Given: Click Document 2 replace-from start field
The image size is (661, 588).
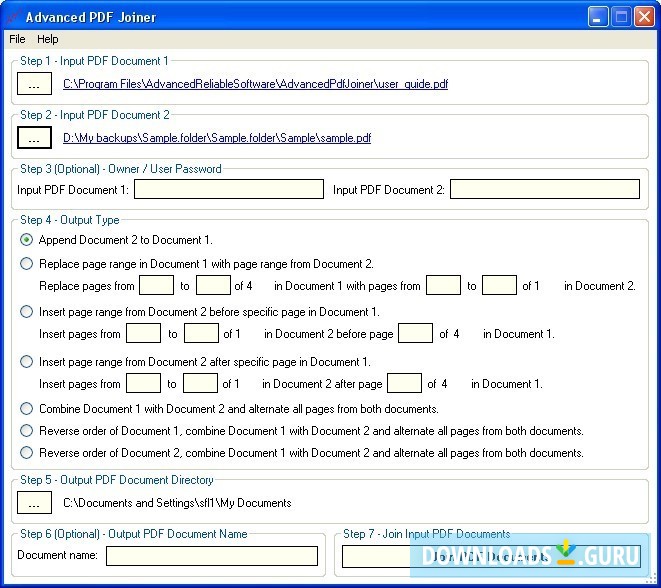Looking at the screenshot, I should tap(443, 285).
